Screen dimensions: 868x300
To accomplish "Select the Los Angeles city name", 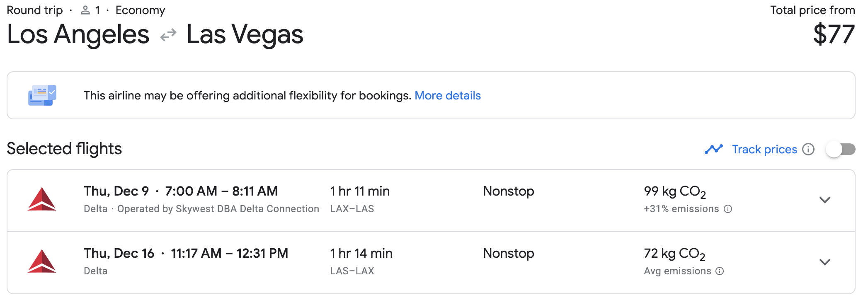I will pos(78,35).
